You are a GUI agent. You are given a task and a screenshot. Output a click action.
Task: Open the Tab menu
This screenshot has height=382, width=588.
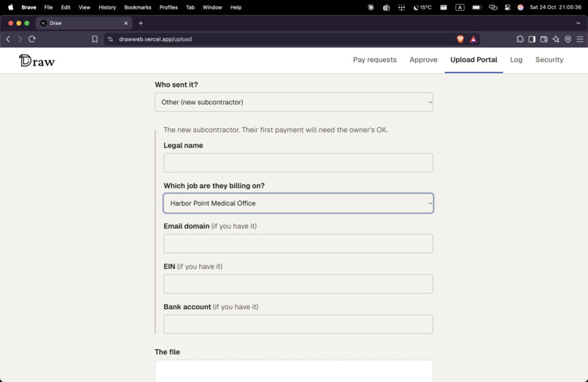point(190,7)
